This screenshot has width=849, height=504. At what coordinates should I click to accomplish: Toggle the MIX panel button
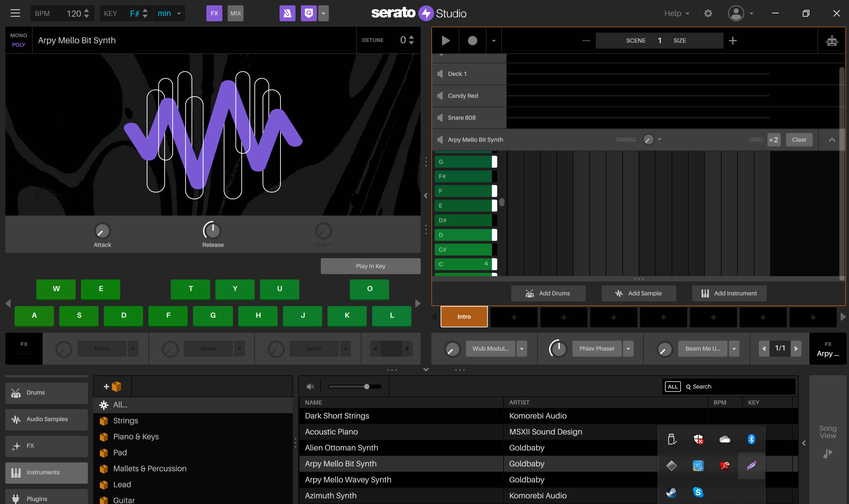pyautogui.click(x=235, y=13)
